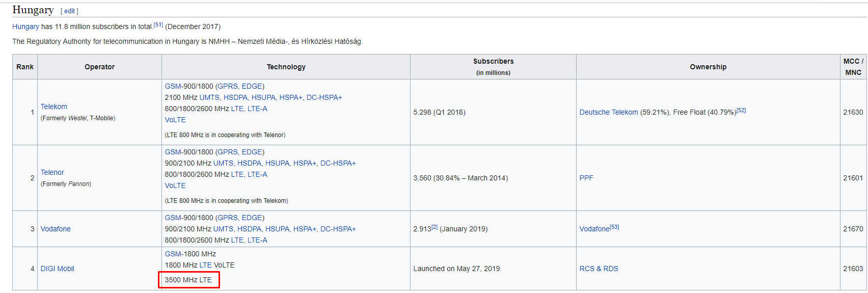
Task: Click GSM link in DIGI Mobil row
Action: click(x=173, y=254)
